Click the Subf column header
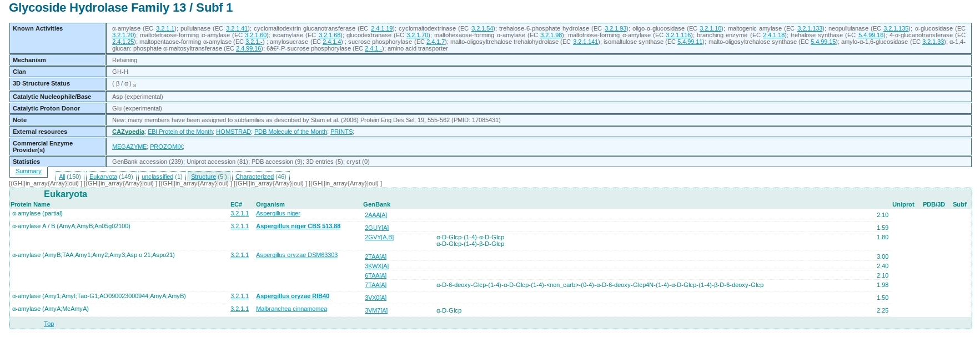This screenshot has width=980, height=337. pos(959,204)
